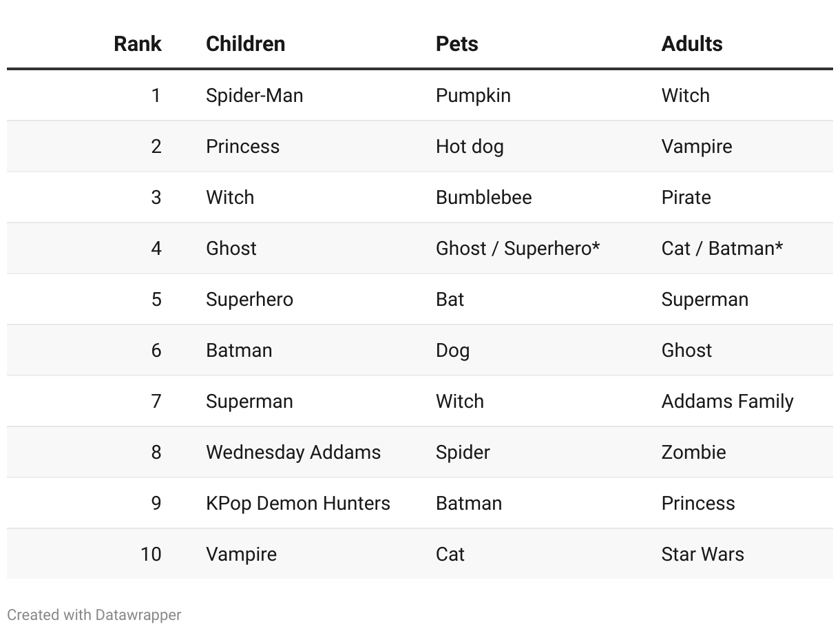Select the Wednesday Addams cell

(x=293, y=452)
